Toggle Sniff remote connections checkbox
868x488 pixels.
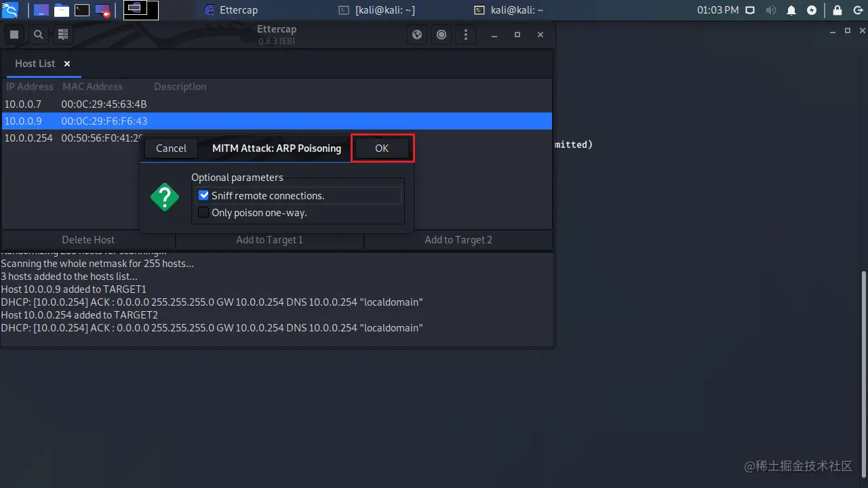click(203, 195)
